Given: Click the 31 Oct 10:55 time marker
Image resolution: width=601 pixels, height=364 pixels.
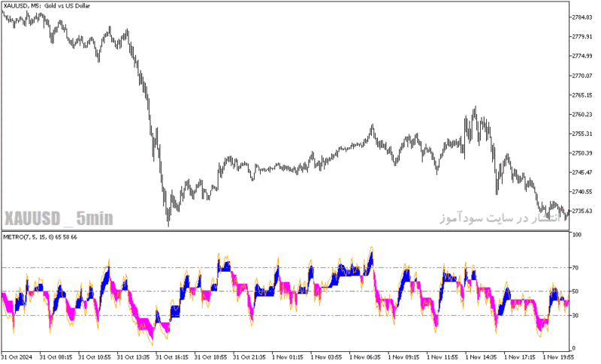Looking at the screenshot, I should point(95,357).
